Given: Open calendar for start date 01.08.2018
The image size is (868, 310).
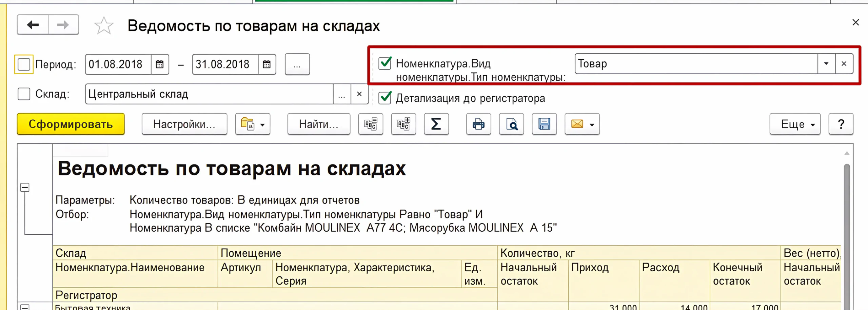Looking at the screenshot, I should pos(160,64).
